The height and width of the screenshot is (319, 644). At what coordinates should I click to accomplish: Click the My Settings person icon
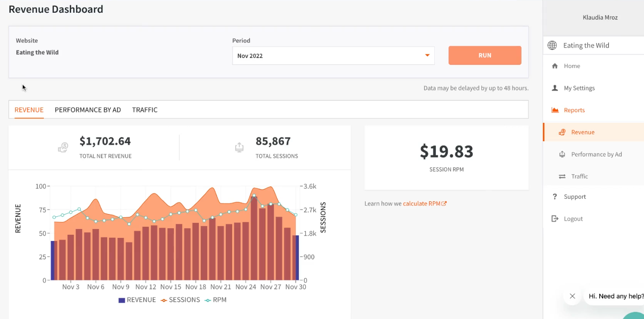tap(555, 88)
